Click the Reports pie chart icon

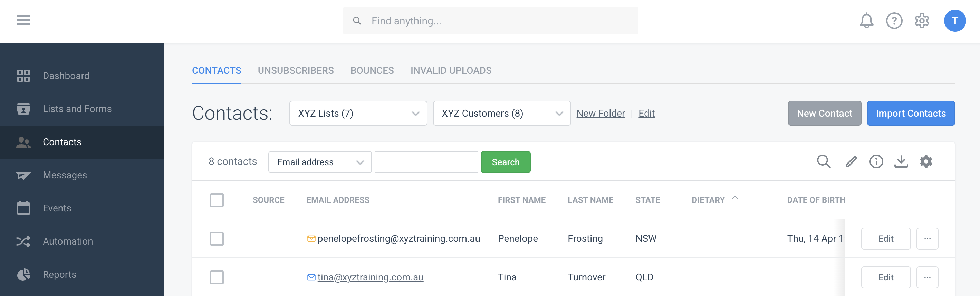(x=23, y=274)
